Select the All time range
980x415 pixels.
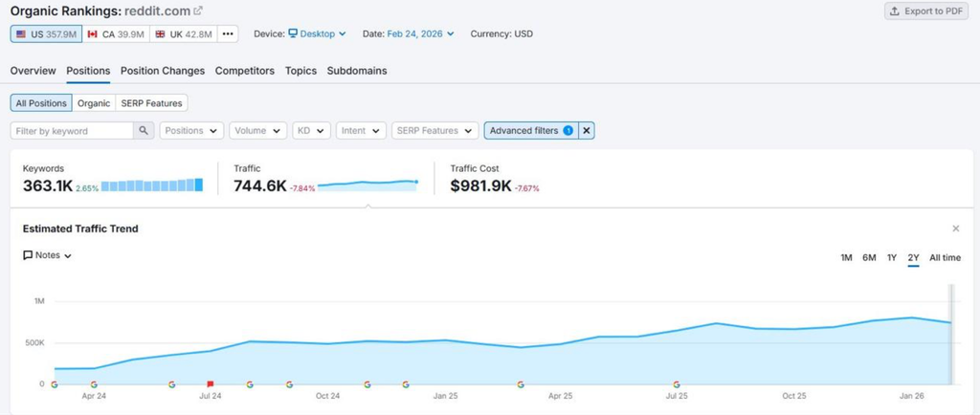pyautogui.click(x=945, y=258)
